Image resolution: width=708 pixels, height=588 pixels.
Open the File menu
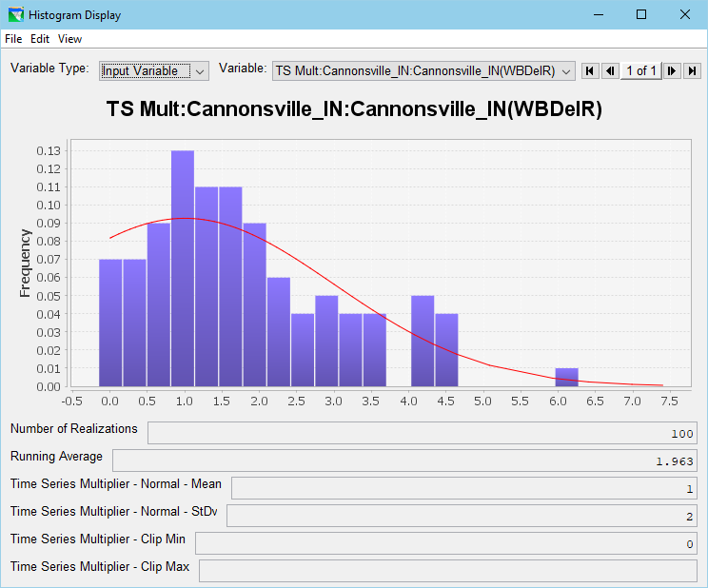coord(13,39)
